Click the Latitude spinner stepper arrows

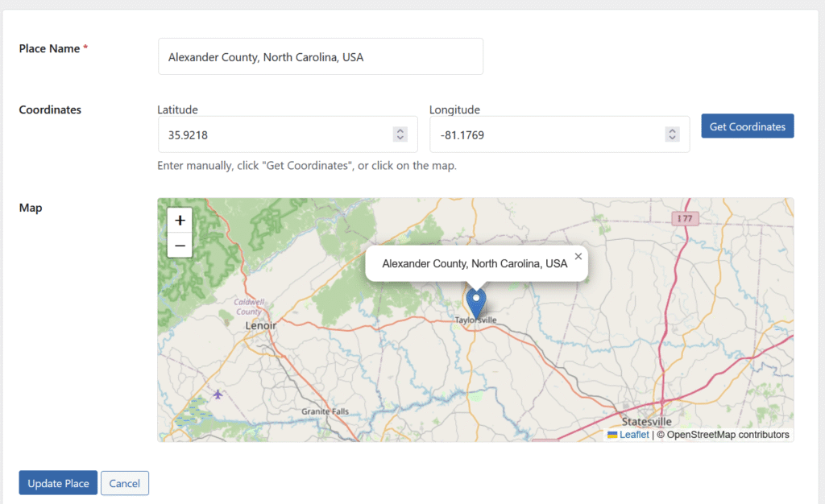coord(400,134)
